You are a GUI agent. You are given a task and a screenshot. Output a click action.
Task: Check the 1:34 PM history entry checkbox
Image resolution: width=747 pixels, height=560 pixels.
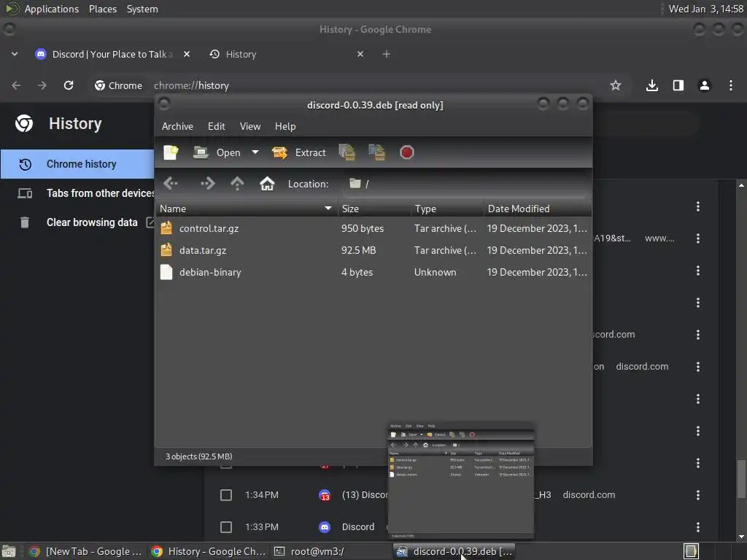click(226, 495)
